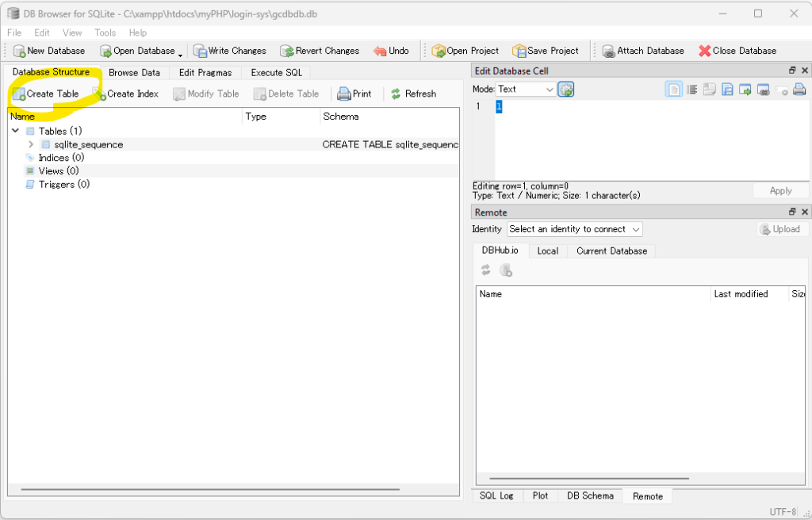Select Create Index in structure toolbar
This screenshot has width=812, height=520.
click(x=125, y=94)
